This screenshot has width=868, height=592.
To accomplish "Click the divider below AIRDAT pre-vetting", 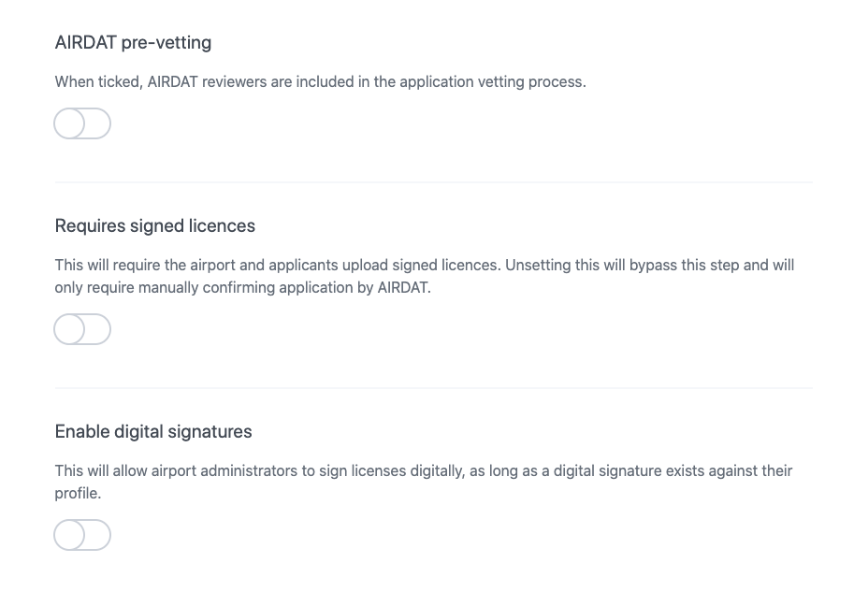I will tap(433, 181).
